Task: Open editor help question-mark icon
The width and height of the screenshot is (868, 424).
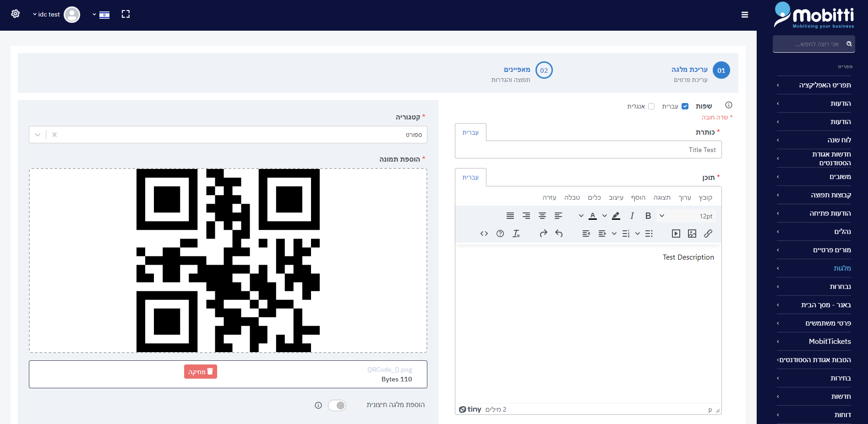Action: tap(500, 234)
